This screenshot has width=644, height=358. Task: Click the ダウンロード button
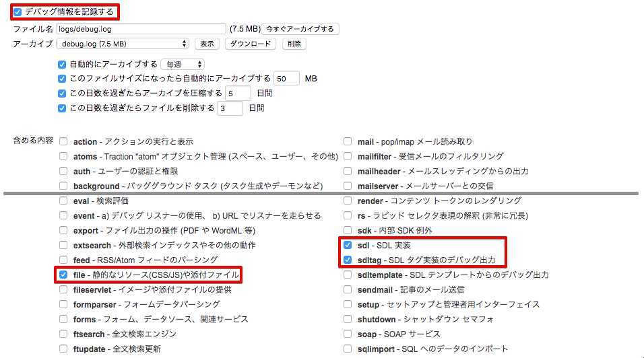coord(250,44)
